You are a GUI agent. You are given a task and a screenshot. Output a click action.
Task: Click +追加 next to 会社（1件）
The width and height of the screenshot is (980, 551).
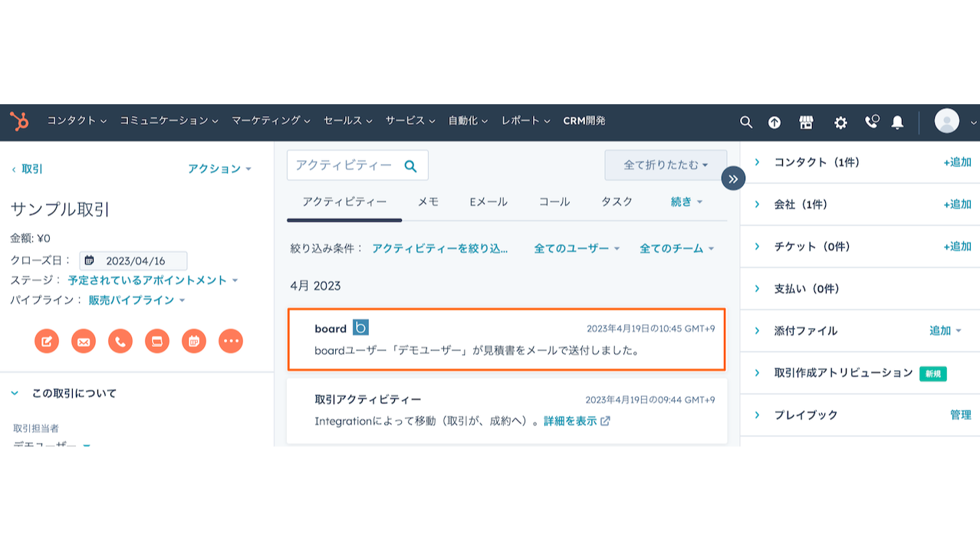[x=957, y=205]
